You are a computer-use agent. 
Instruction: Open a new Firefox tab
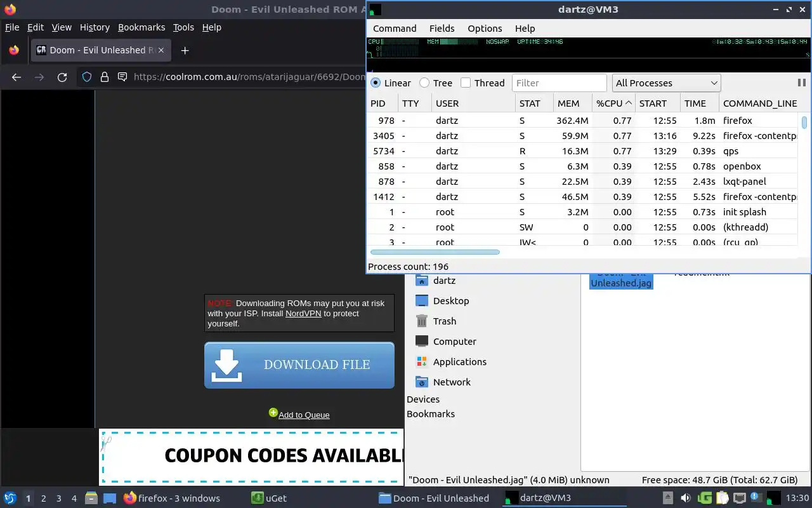(185, 50)
